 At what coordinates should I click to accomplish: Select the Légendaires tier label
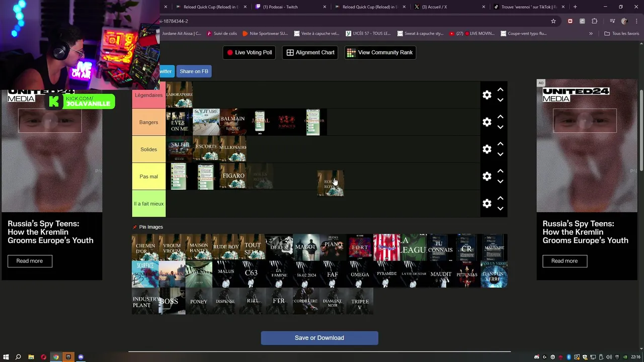click(x=148, y=95)
